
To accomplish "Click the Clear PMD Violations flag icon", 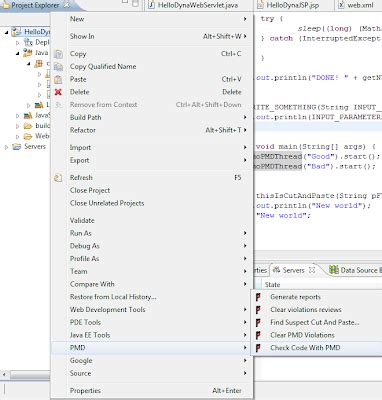I will tap(258, 335).
